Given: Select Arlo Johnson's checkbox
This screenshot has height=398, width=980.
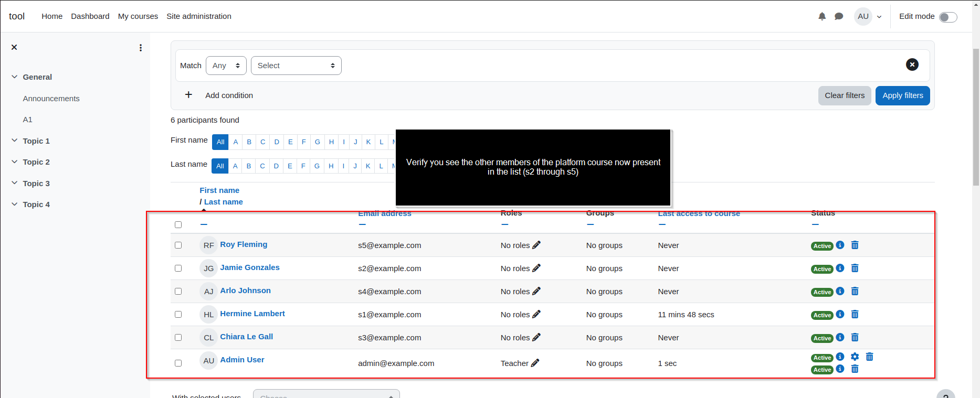Looking at the screenshot, I should pyautogui.click(x=178, y=291).
